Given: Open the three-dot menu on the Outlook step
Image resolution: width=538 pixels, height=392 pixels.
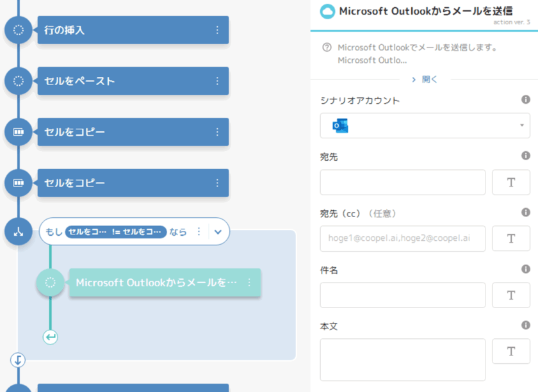Looking at the screenshot, I should pos(249,282).
